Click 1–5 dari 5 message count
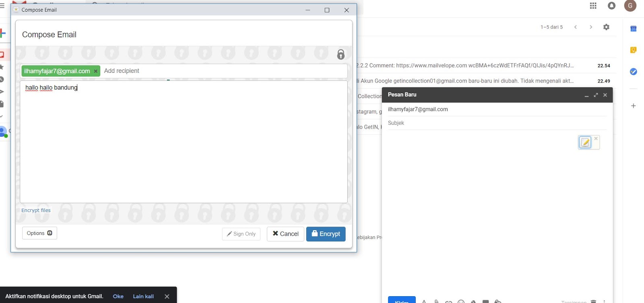 pos(551,27)
